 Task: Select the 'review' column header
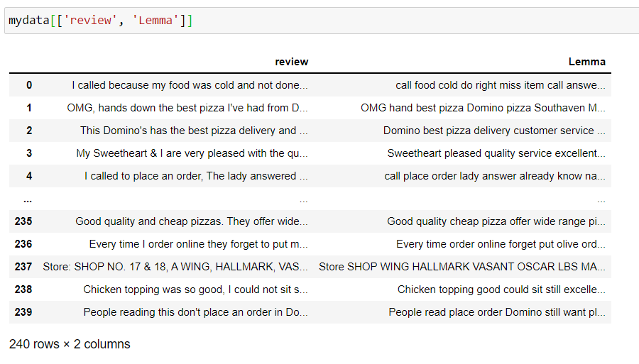[x=291, y=62]
